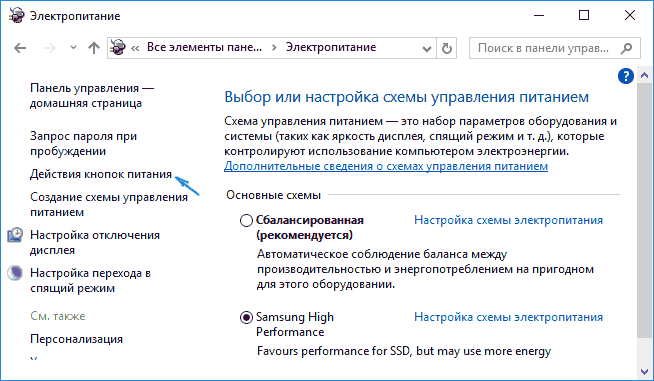Open Настройка схемы электропитания for Сбалансированная
654x381 pixels.
pyautogui.click(x=508, y=220)
